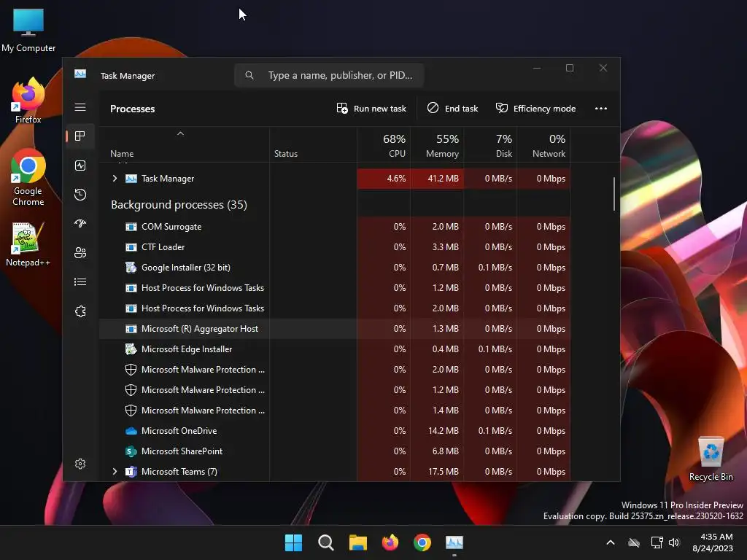Click the 4.6% CPU cell
The width and height of the screenshot is (747, 560).
pos(384,179)
